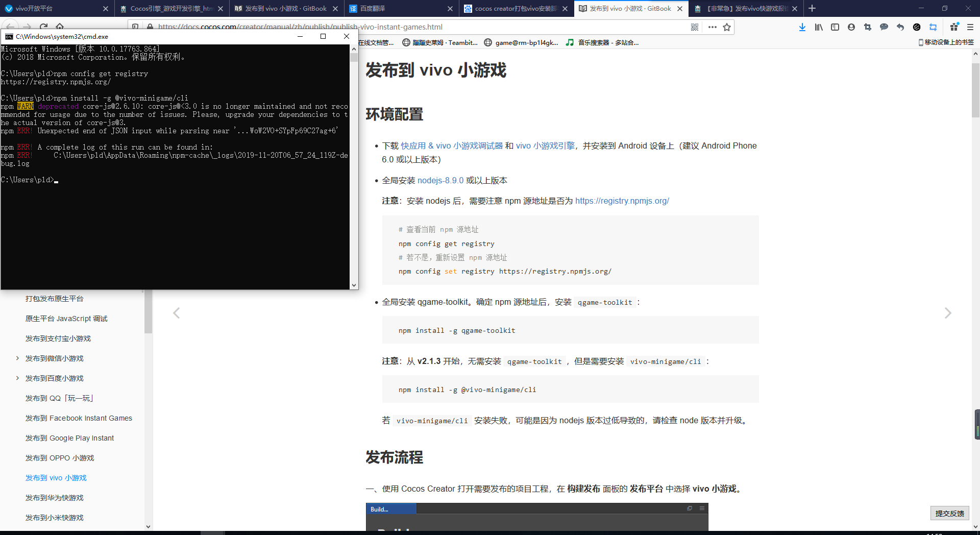The width and height of the screenshot is (980, 535).
Task: Click the browser address bar URL
Action: [x=301, y=27]
